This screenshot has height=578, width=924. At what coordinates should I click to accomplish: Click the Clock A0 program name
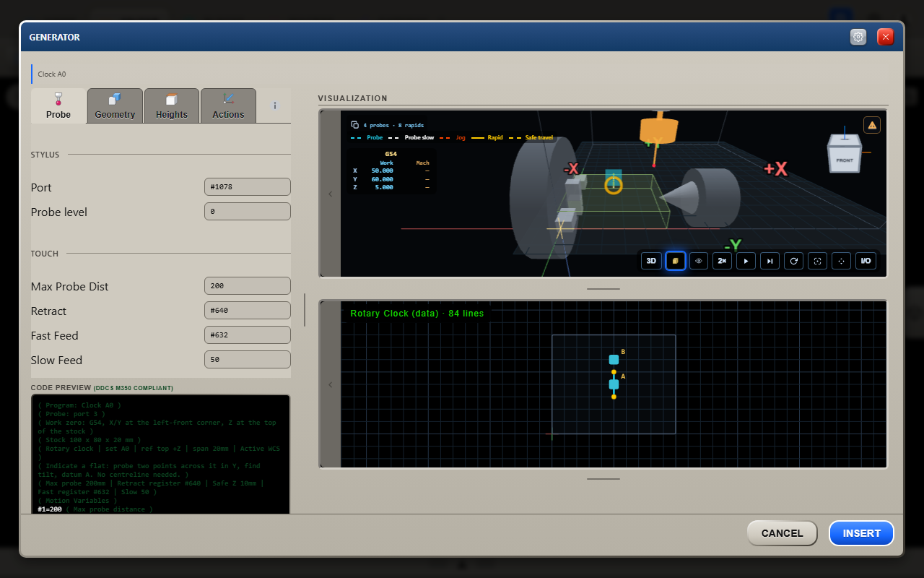(x=52, y=74)
